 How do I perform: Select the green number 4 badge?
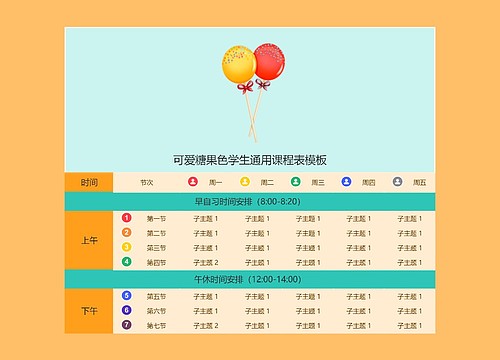coord(126,262)
